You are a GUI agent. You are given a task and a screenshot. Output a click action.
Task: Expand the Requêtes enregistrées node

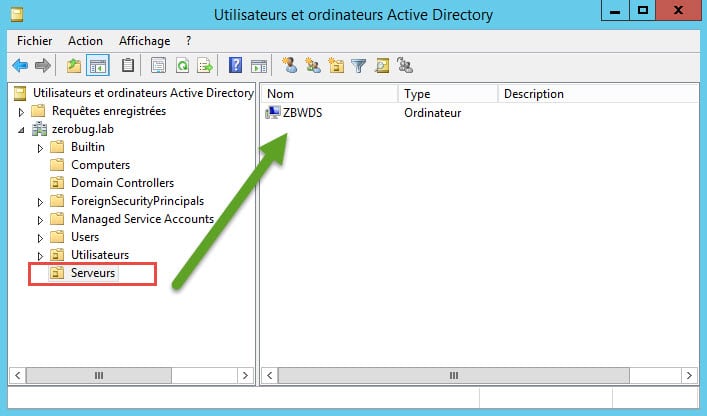(21, 112)
